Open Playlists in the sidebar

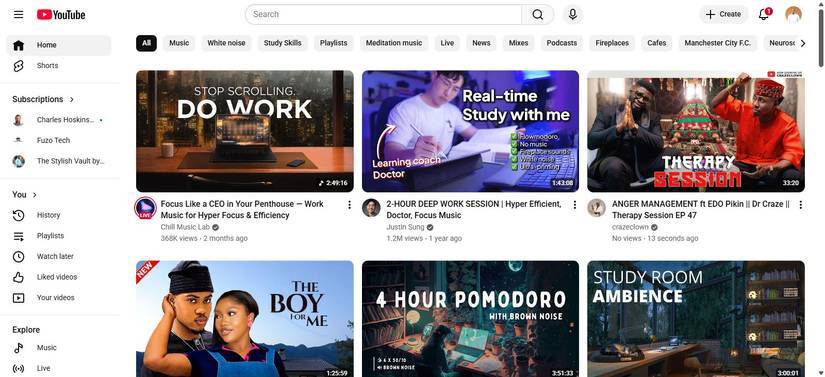click(58, 236)
